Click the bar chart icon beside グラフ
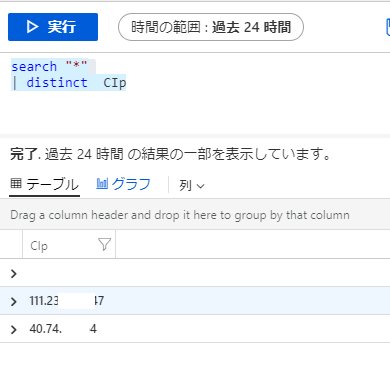The image size is (390, 368). 102,183
